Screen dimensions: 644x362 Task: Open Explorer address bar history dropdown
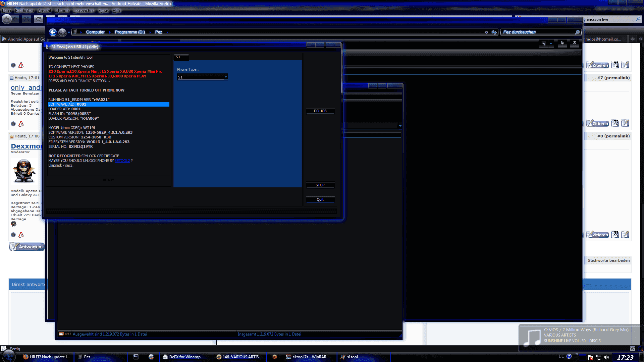coord(486,33)
